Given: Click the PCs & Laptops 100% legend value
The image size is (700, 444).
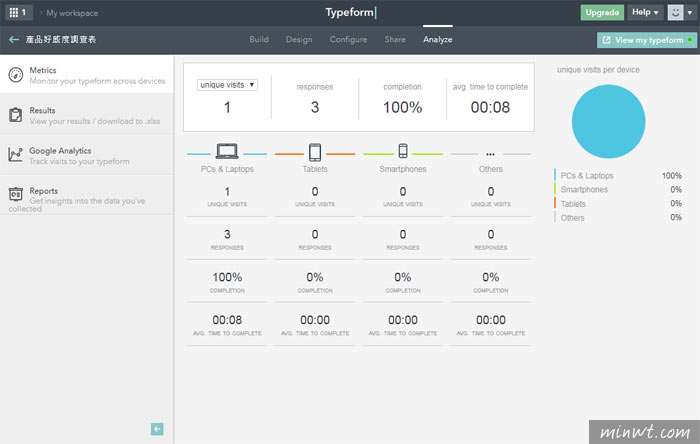Looking at the screenshot, I should tap(671, 175).
